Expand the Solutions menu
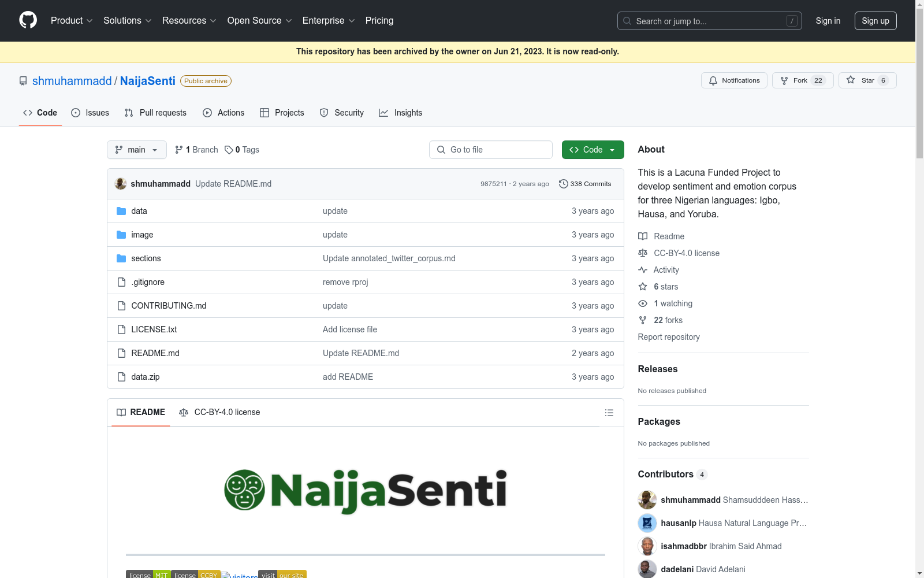Image resolution: width=924 pixels, height=578 pixels. coord(128,21)
